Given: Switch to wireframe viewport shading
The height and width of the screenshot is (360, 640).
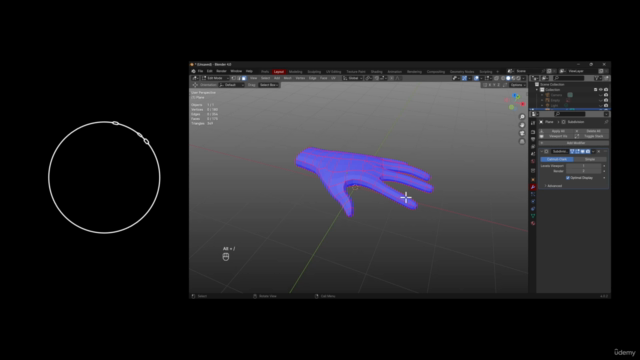Looking at the screenshot, I should (x=503, y=78).
